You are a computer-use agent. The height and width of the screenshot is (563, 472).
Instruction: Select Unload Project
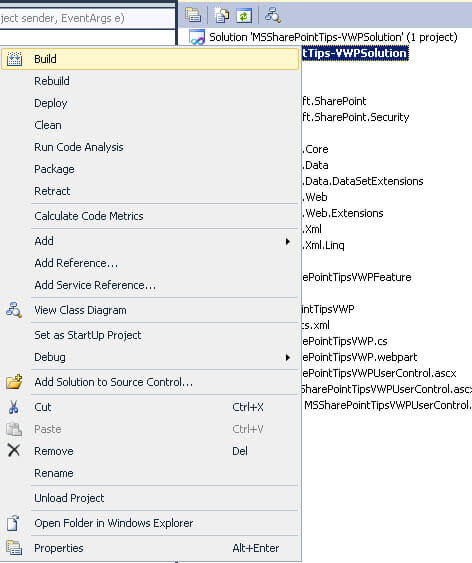[150, 498]
